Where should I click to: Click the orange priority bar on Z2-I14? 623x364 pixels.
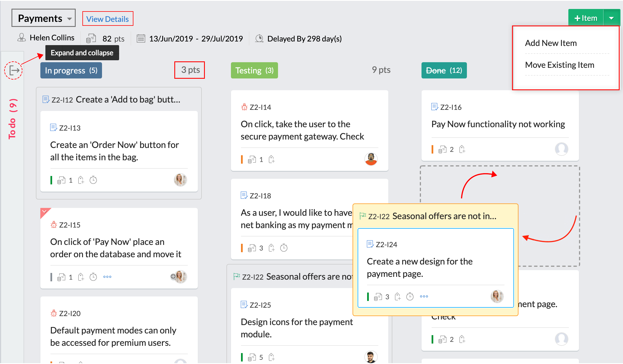pos(242,159)
